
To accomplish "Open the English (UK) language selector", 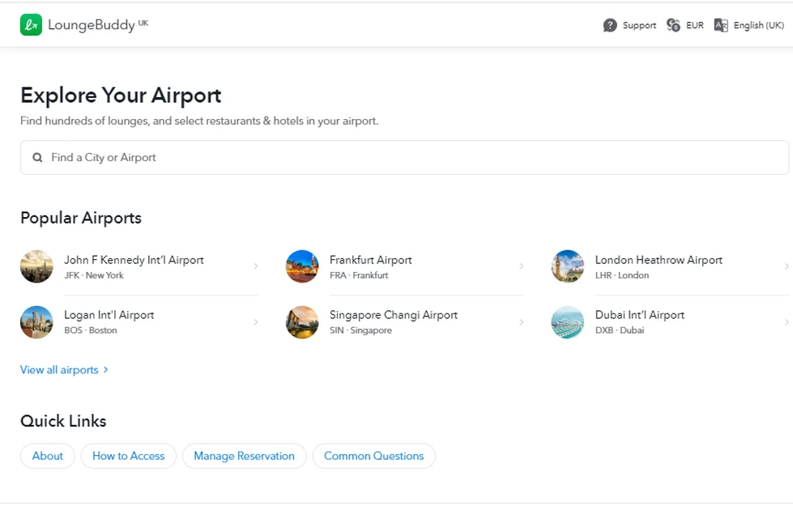I will (x=758, y=25).
